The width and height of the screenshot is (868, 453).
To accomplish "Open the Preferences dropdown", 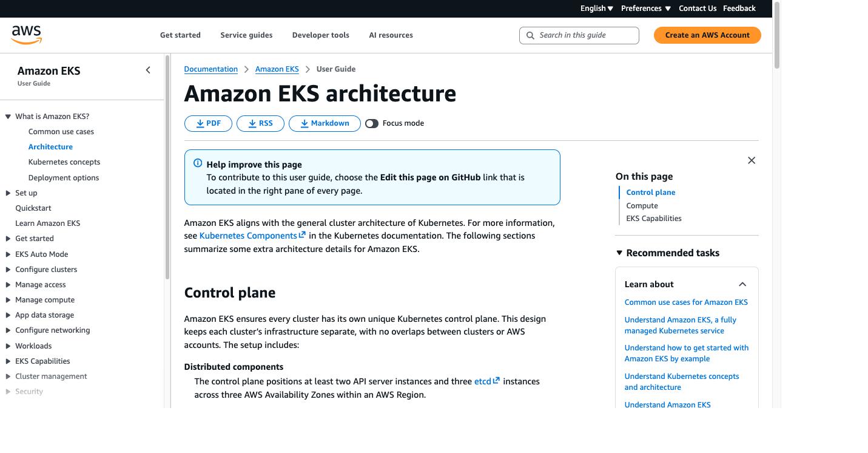I will click(646, 9).
